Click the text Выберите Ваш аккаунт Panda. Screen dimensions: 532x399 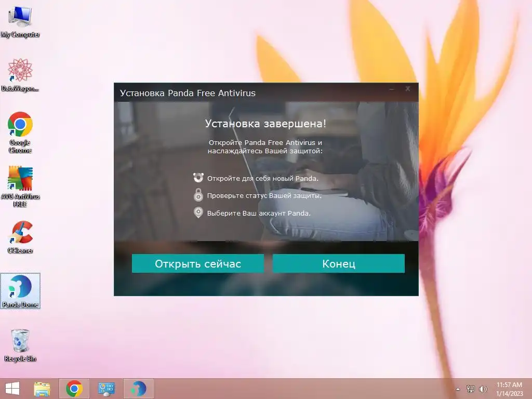tap(259, 214)
